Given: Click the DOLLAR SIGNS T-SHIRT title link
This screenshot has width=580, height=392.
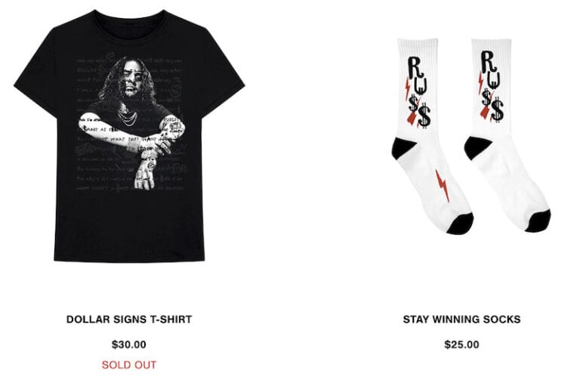Looking at the screenshot, I should (129, 319).
